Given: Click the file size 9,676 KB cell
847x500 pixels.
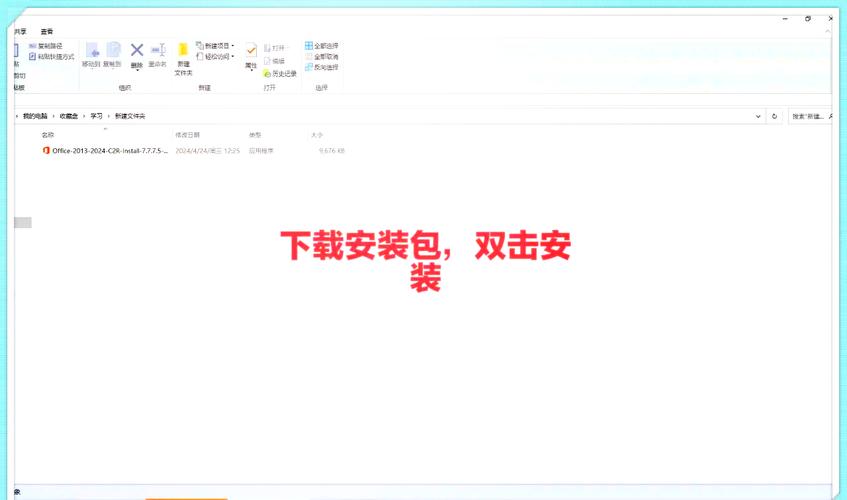Looking at the screenshot, I should pyautogui.click(x=331, y=151).
